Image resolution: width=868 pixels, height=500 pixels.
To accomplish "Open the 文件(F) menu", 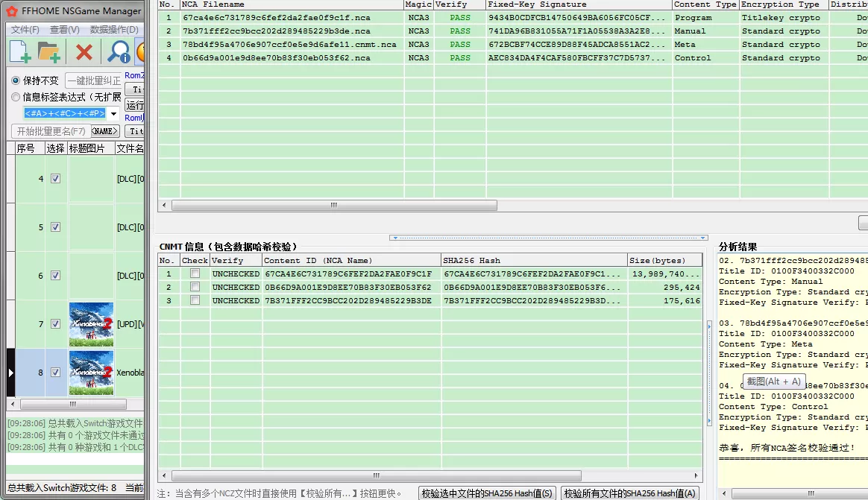I will pyautogui.click(x=25, y=30).
